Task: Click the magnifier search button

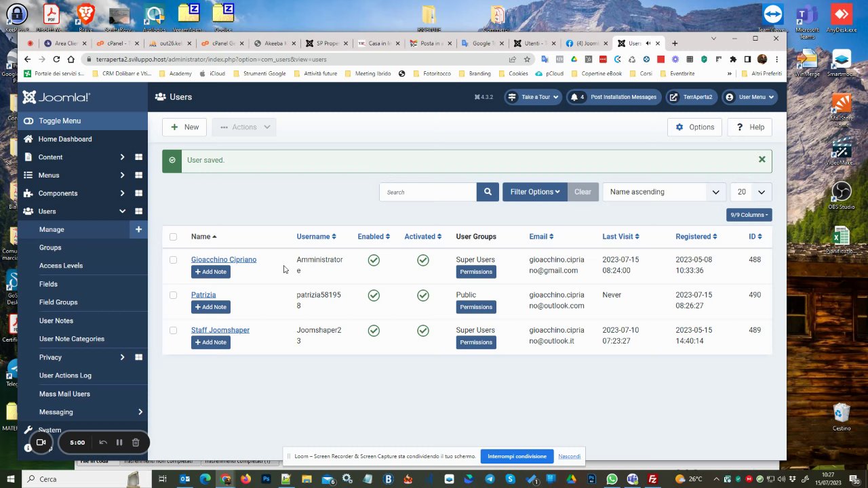Action: coord(488,192)
